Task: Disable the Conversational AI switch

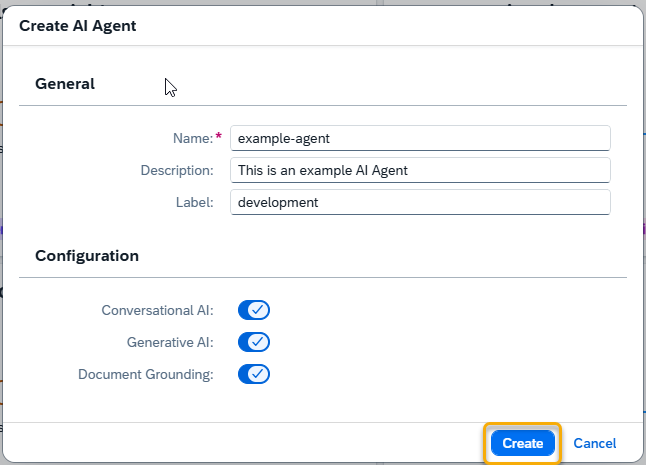Action: point(254,310)
